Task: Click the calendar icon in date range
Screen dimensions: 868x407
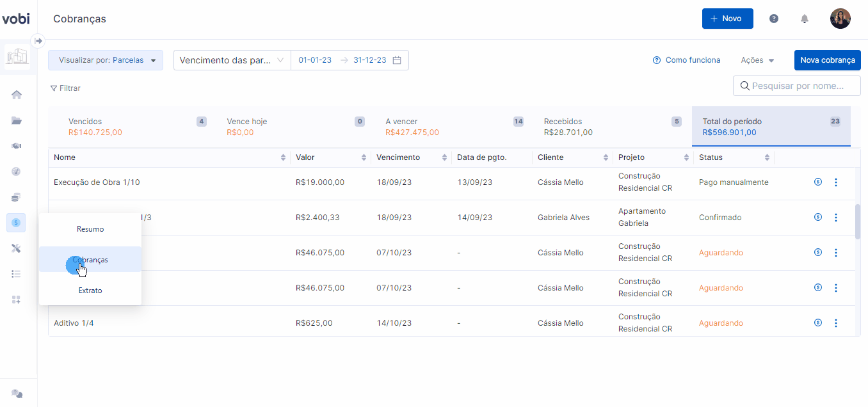Action: click(x=397, y=60)
